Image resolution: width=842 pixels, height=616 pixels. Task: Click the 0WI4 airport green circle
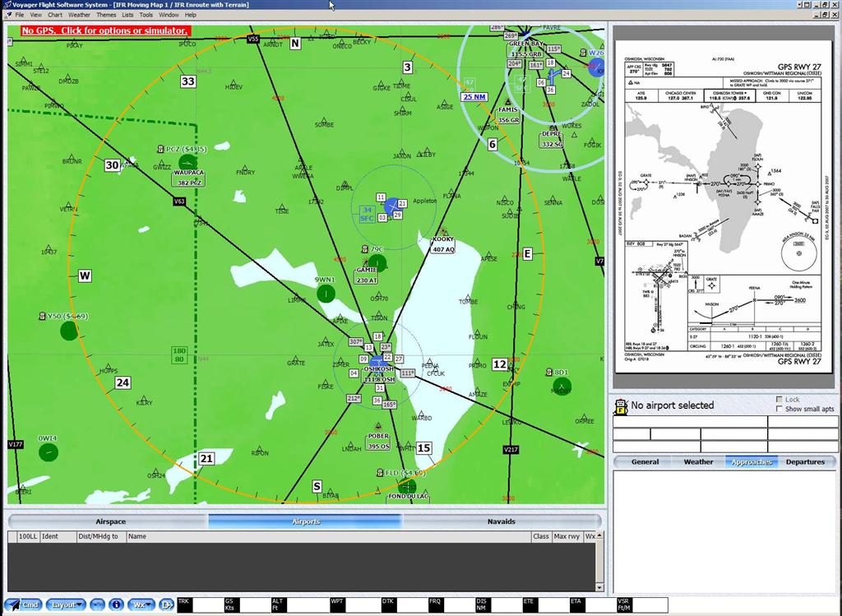coord(49,452)
